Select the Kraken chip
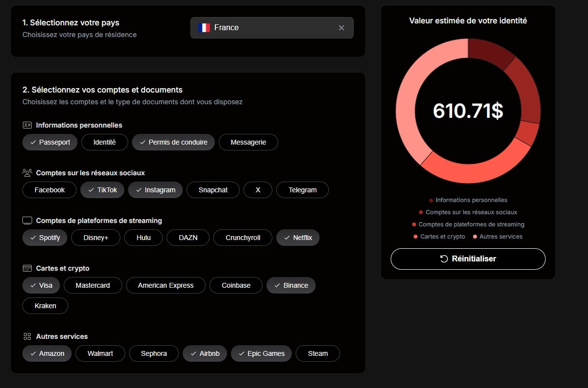The image size is (588, 388). [x=45, y=306]
